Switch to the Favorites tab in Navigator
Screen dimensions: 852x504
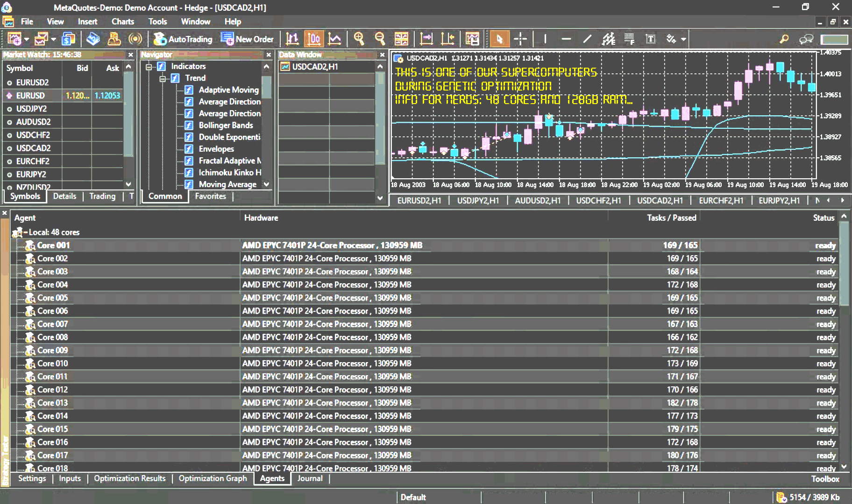(x=210, y=196)
